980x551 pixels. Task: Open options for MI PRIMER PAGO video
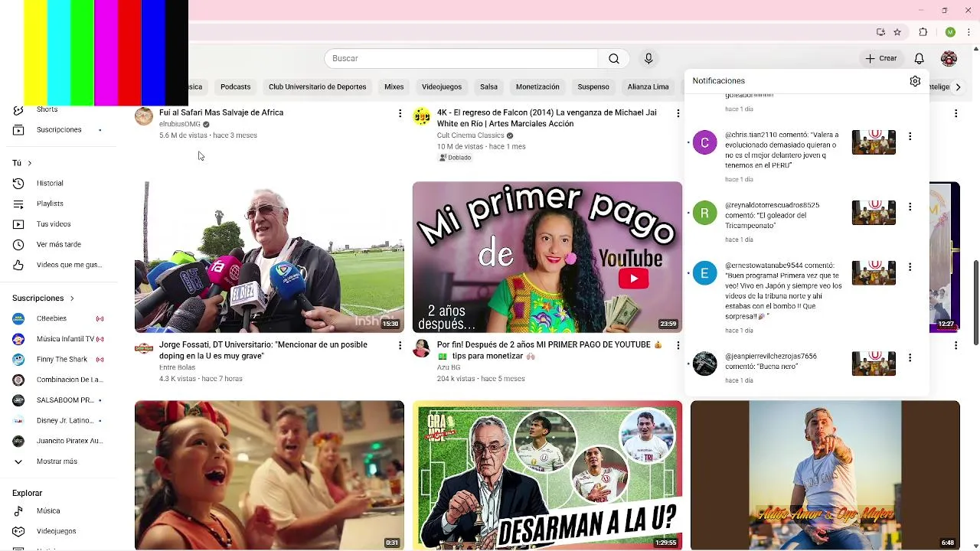click(x=678, y=346)
